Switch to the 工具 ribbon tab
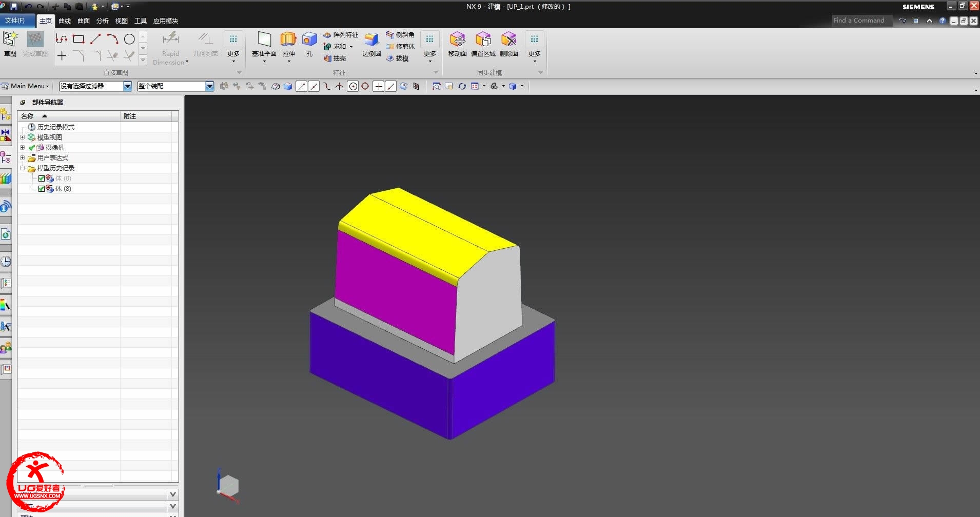Viewport: 980px width, 517px height. (141, 21)
